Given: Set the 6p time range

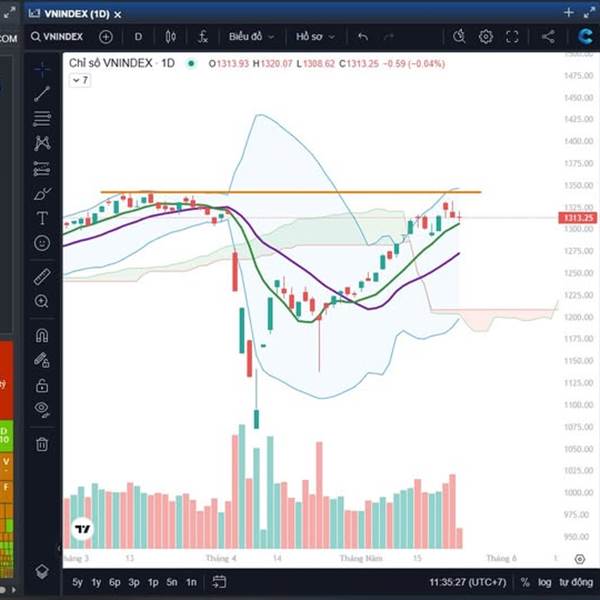Looking at the screenshot, I should coord(115,582).
